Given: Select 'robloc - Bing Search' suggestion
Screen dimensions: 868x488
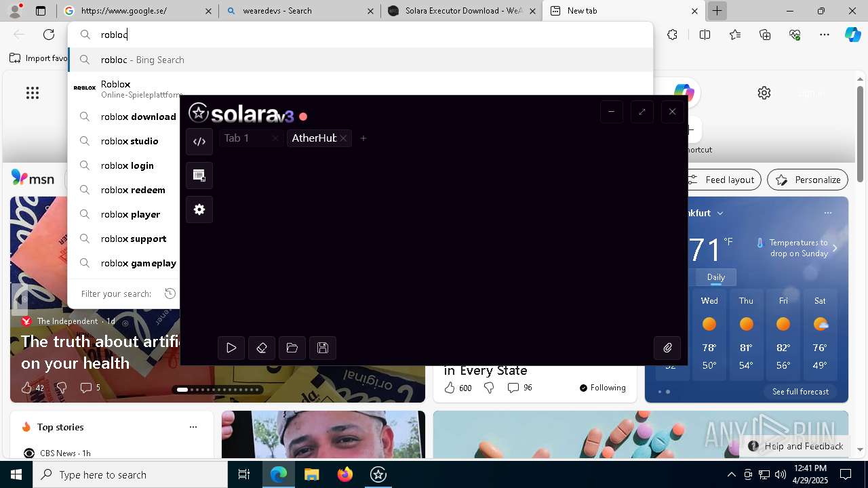Looking at the screenshot, I should [360, 60].
